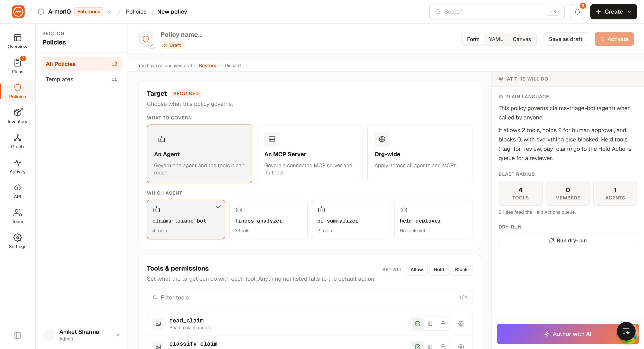Open the API sidebar section
This screenshot has height=349, width=644.
(18, 191)
